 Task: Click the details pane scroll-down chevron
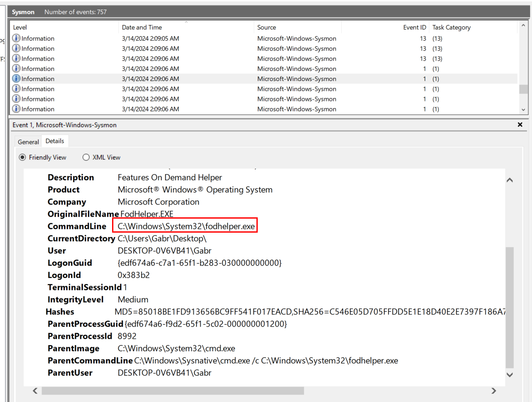510,375
